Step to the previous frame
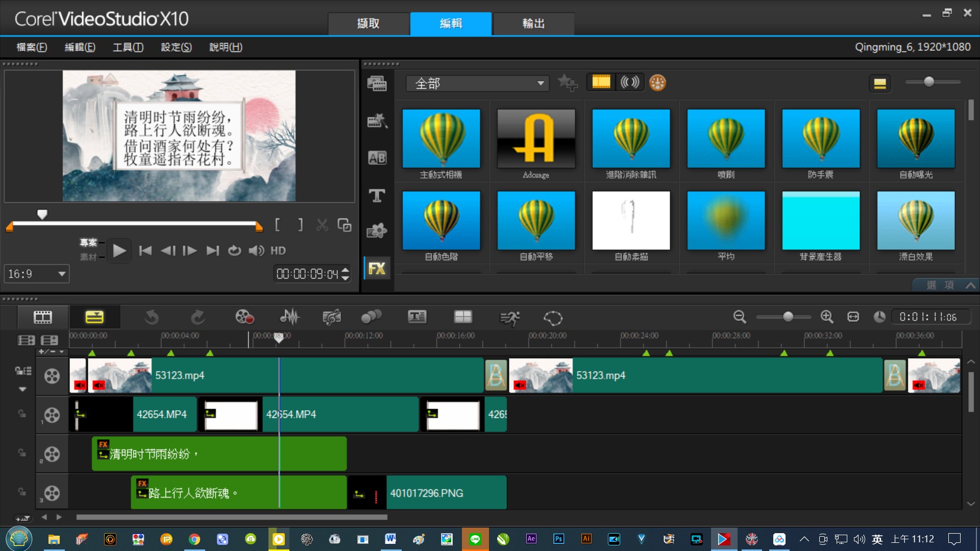Screen dimensions: 980x551 click(168, 251)
